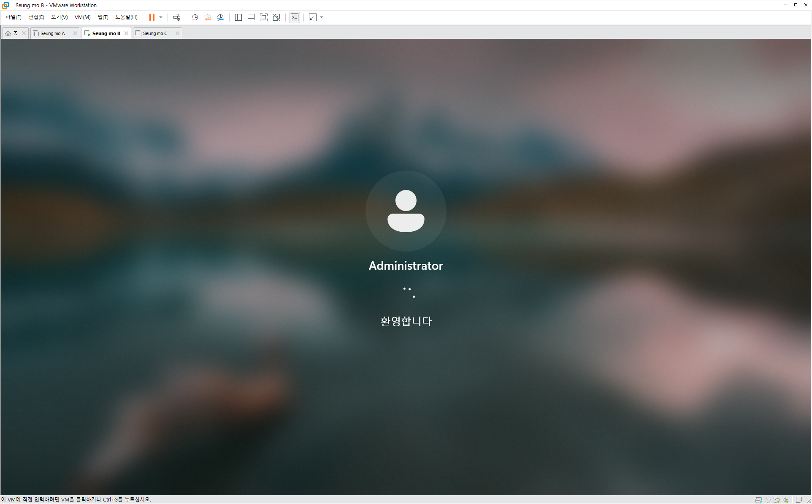812x504 pixels.
Task: Toggle the library sidebar panel view
Action: [x=238, y=17]
